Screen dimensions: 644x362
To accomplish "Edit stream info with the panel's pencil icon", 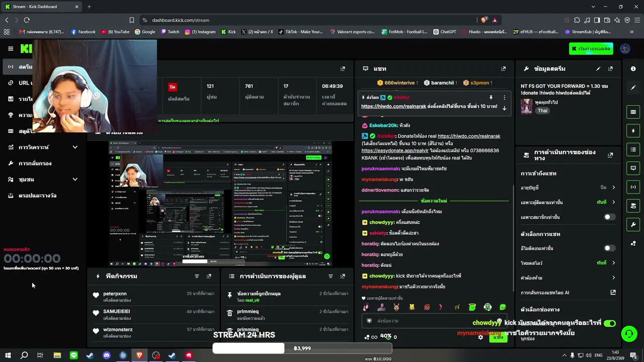I will click(x=598, y=69).
